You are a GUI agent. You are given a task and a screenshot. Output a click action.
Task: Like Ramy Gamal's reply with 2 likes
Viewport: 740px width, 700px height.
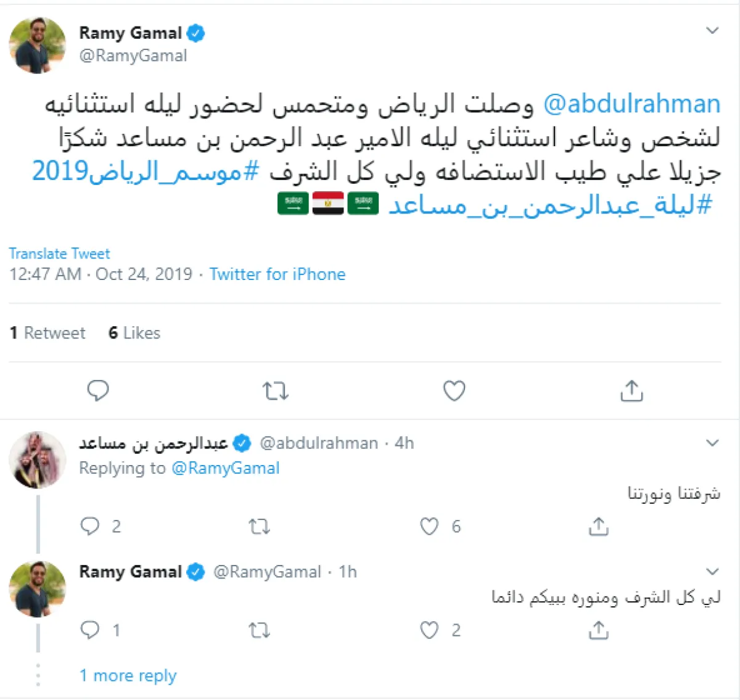point(429,630)
